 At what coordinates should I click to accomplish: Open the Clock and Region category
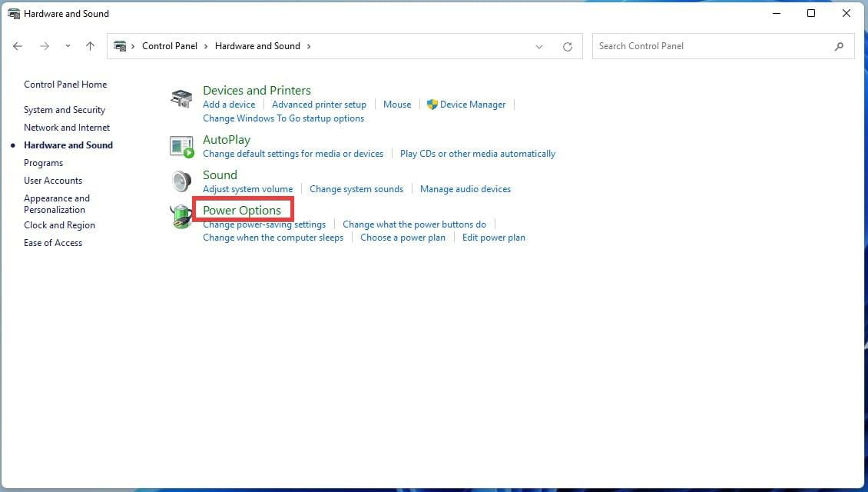[x=59, y=225]
